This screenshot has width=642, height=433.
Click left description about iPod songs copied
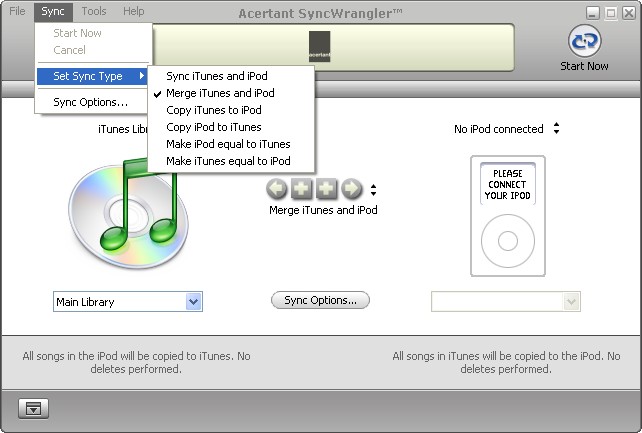click(x=136, y=363)
